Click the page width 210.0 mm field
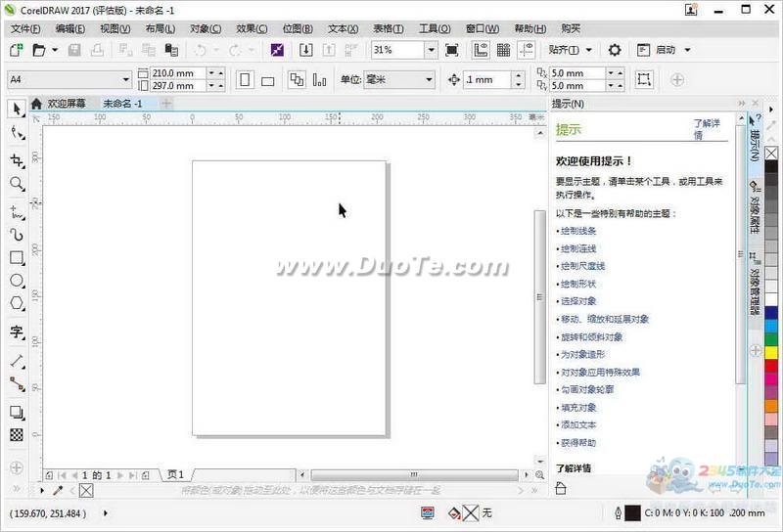 [178, 73]
